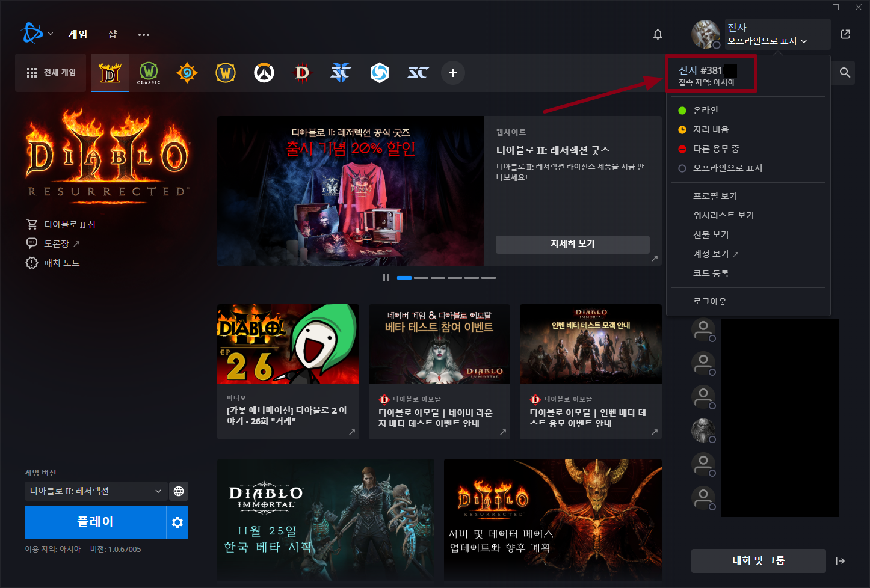
Task: Open the 카봇 애니메이션 video card
Action: click(288, 372)
